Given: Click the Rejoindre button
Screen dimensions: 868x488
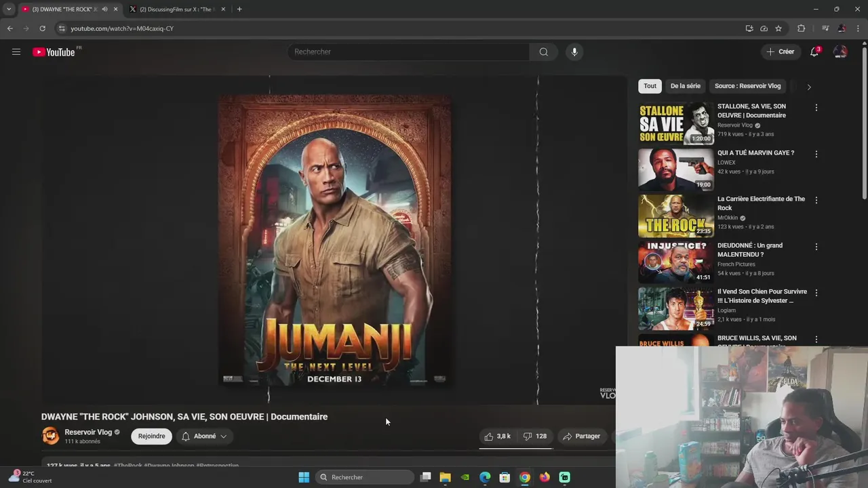Looking at the screenshot, I should point(151,436).
